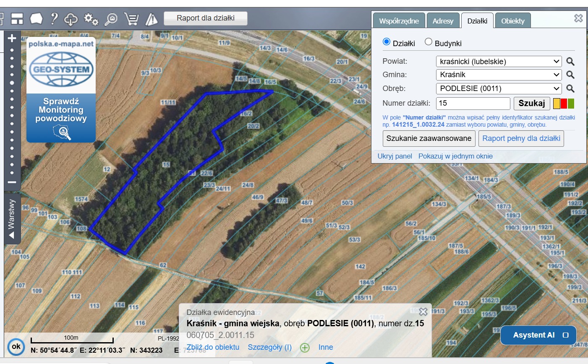The width and height of the screenshot is (588, 364).
Task: Open the help question mark icon
Action: [54, 18]
